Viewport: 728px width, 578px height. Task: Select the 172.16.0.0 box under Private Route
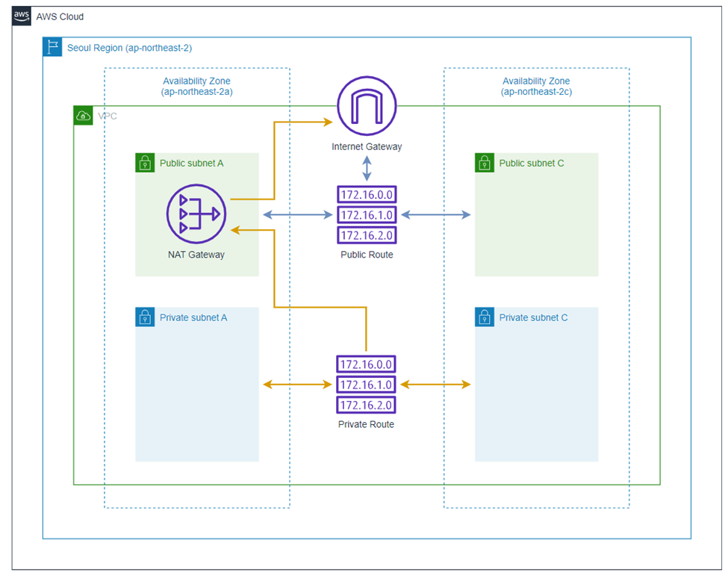pos(366,364)
